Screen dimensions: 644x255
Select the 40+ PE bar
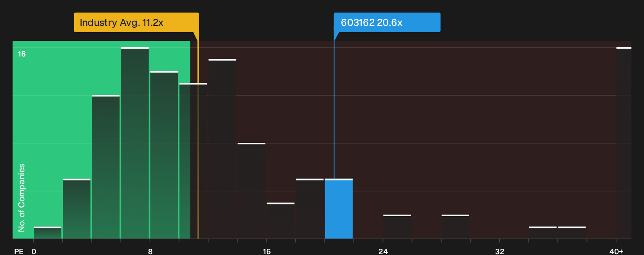(624, 143)
